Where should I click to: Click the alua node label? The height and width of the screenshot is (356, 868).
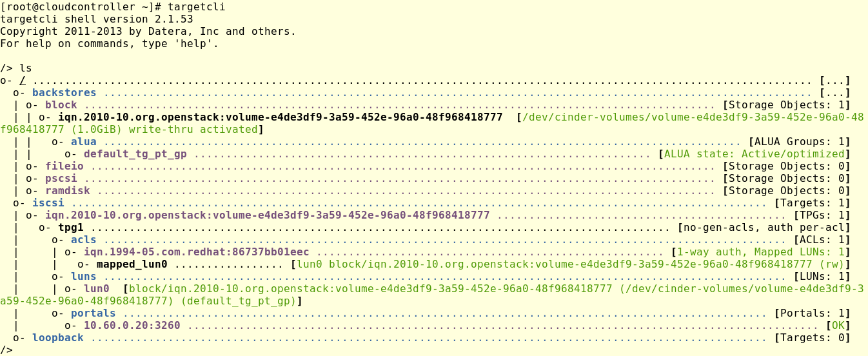pyautogui.click(x=83, y=142)
